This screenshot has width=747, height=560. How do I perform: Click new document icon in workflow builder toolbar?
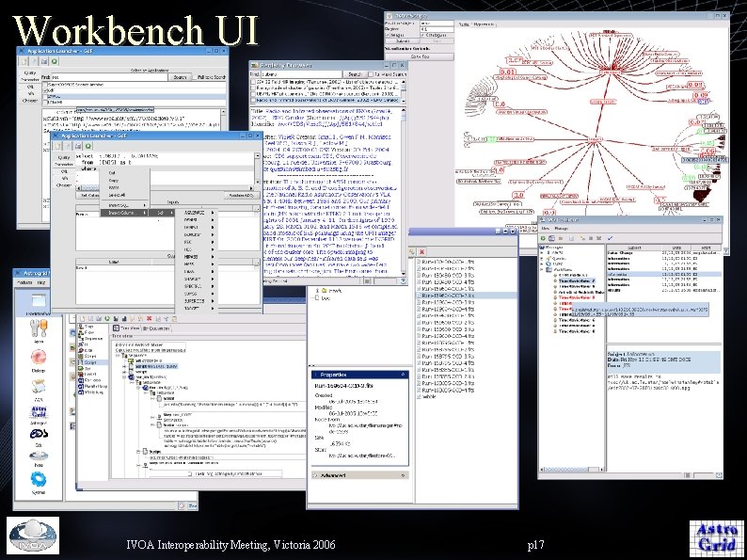click(82, 318)
